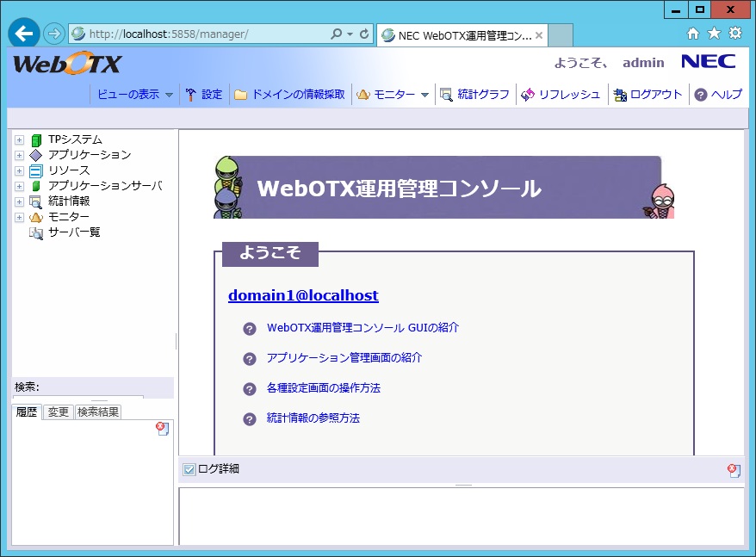Open WebOTX運用管理コンソール GUIの紹介 link
Image resolution: width=756 pixels, height=557 pixels.
[363, 328]
